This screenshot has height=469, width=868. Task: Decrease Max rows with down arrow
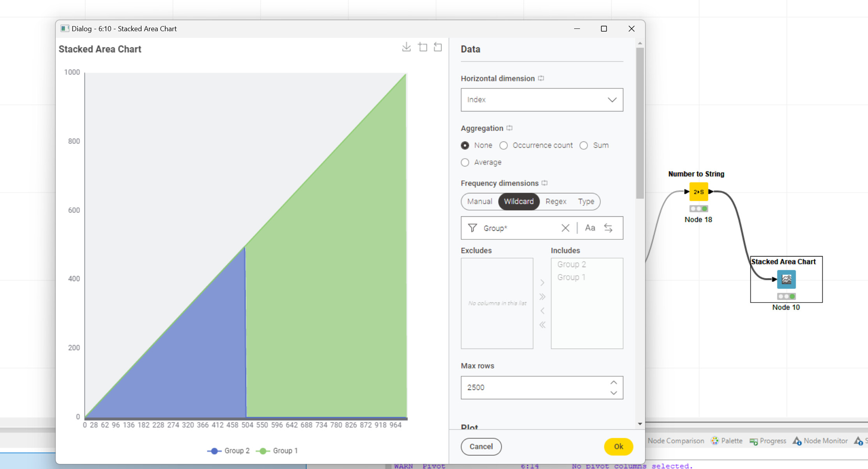tap(613, 393)
